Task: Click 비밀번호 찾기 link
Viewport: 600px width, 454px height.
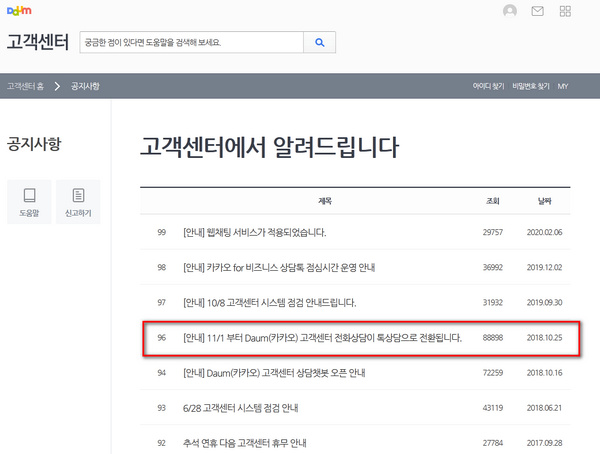Action: (531, 86)
